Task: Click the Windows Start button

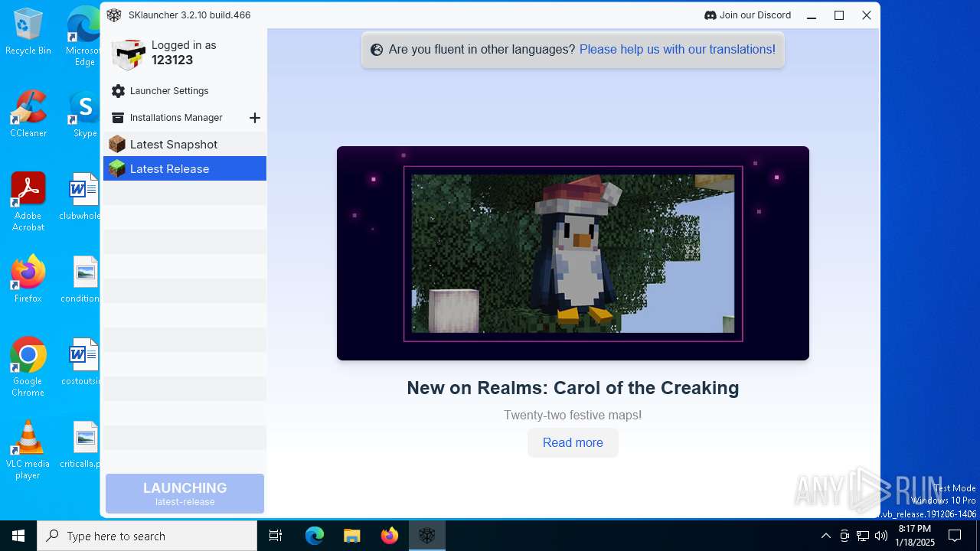Action: [x=18, y=536]
